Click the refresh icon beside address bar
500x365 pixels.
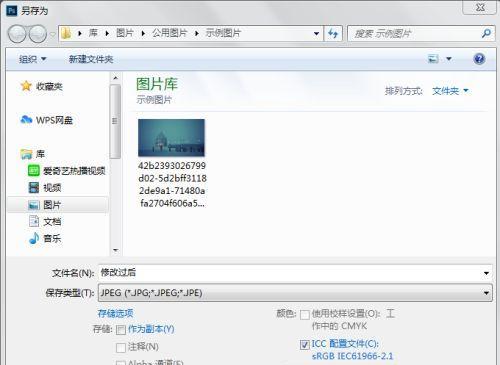[333, 33]
